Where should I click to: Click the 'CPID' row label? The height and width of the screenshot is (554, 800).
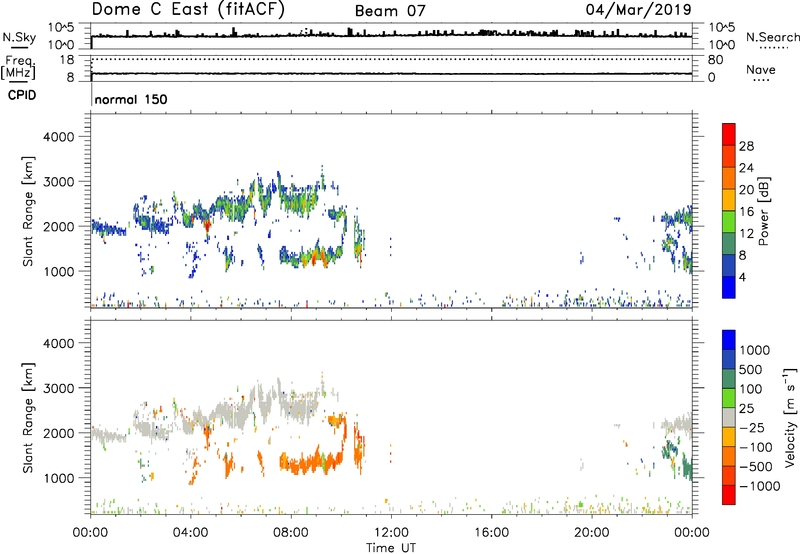(22, 95)
